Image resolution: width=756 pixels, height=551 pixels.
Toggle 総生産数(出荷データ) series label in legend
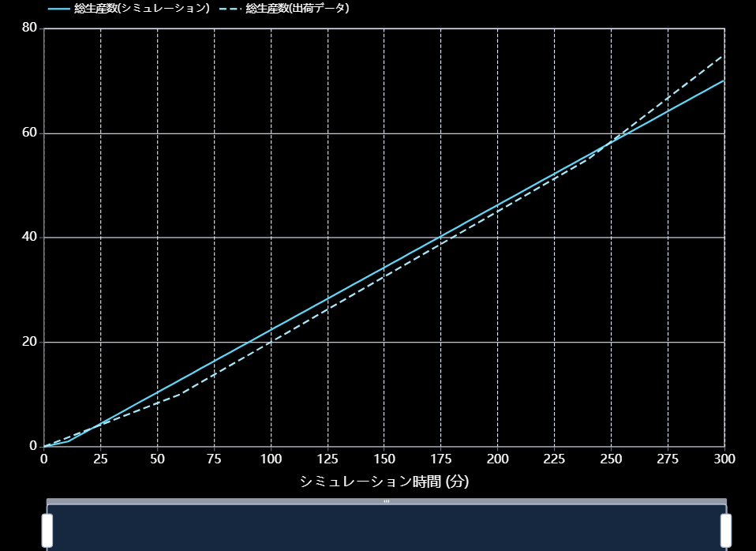tap(297, 9)
